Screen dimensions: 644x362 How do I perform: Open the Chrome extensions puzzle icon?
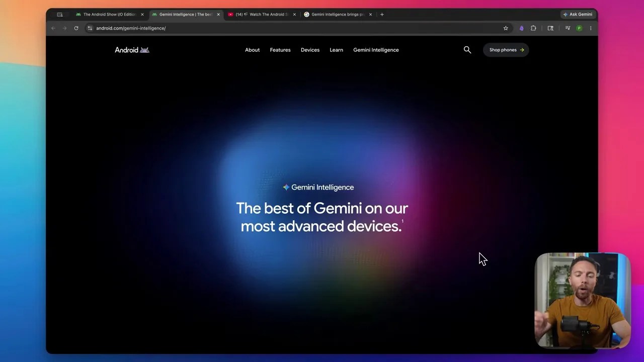[533, 28]
